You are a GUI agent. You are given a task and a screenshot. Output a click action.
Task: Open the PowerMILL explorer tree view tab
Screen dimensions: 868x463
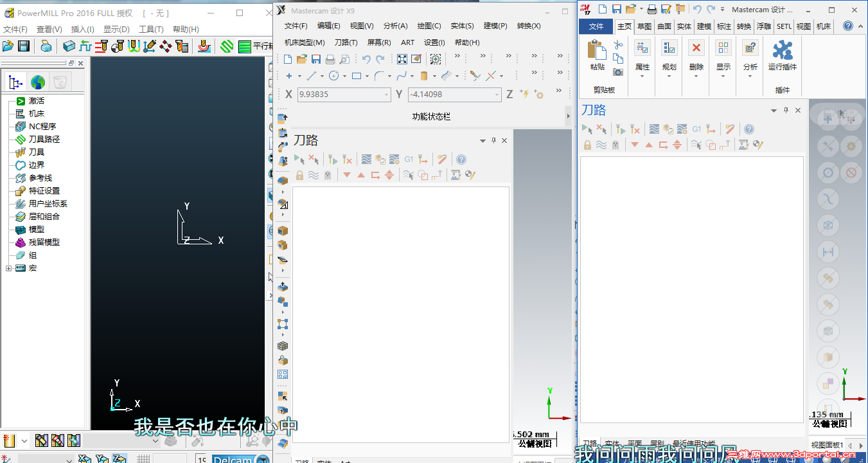[x=16, y=82]
